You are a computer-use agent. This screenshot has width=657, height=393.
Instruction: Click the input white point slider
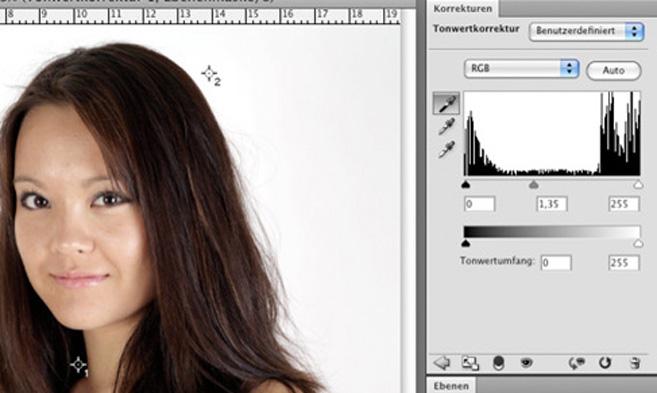(x=638, y=184)
